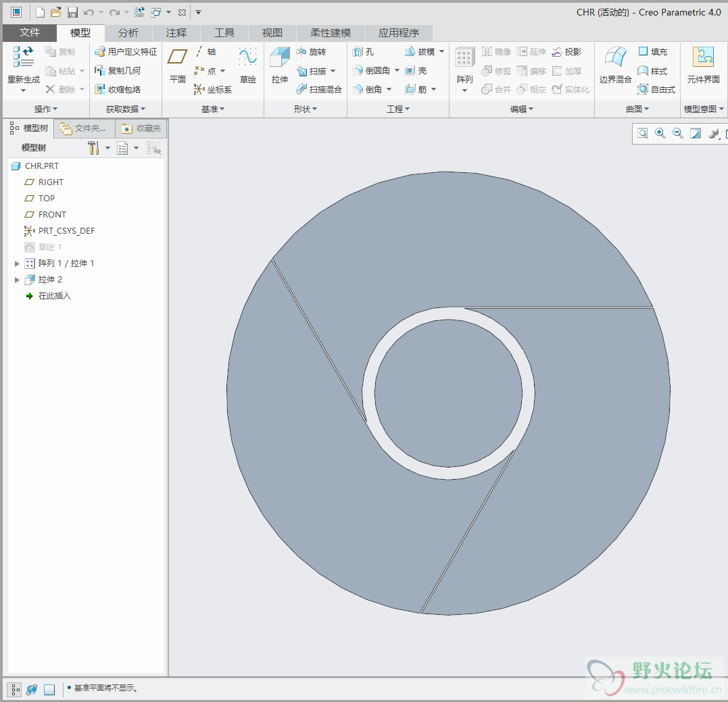Screen dimensions: 728x702
Task: Switch to the Flexible Modeling (柔性建模) tab
Action: [x=331, y=33]
